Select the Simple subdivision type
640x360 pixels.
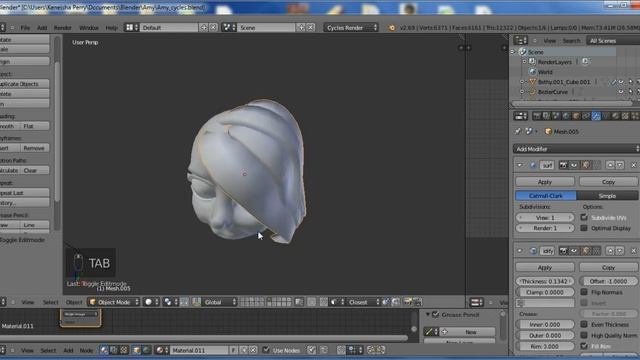[607, 196]
